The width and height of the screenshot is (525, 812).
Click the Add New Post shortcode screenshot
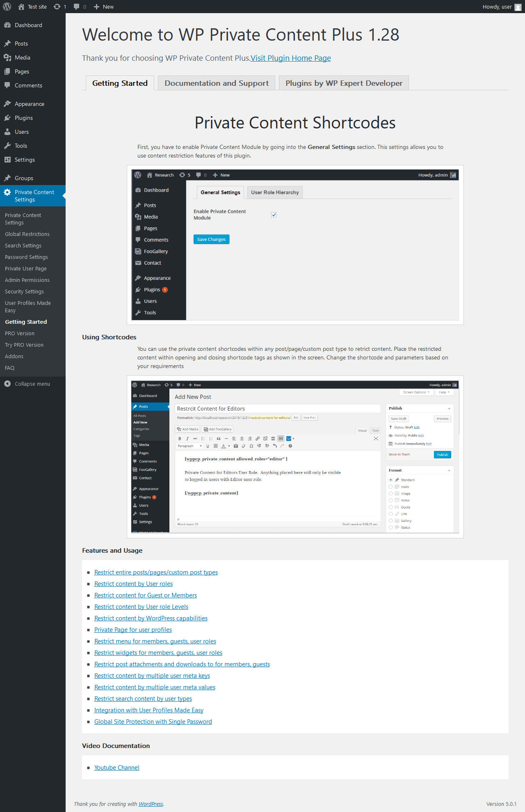pos(295,457)
